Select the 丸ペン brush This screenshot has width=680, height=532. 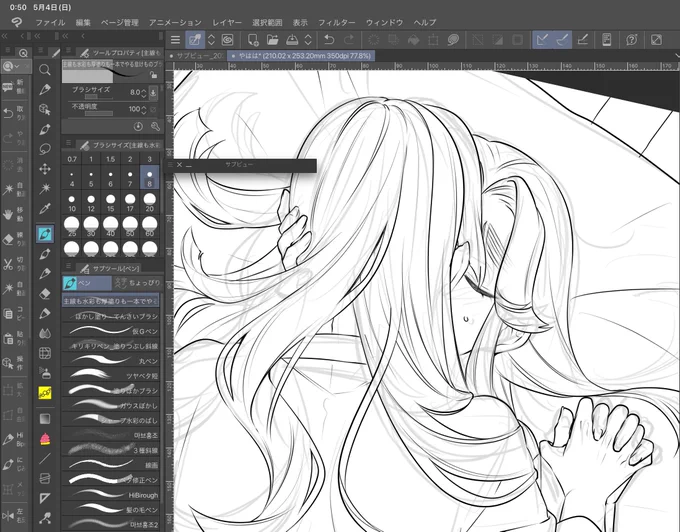tap(111, 361)
